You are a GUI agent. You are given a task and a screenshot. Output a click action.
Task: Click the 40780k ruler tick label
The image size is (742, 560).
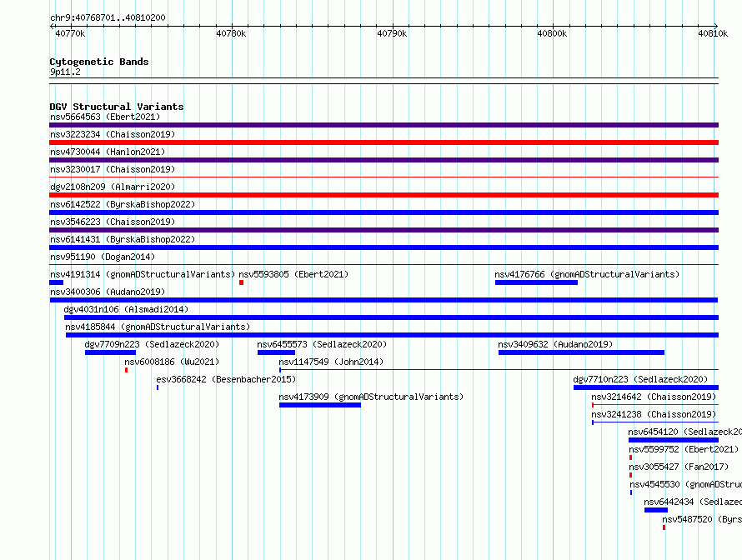pyautogui.click(x=231, y=33)
